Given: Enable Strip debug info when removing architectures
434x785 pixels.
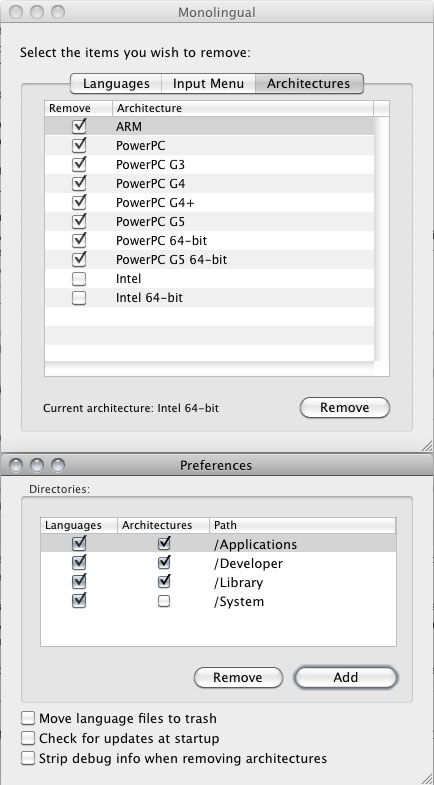Looking at the screenshot, I should pyautogui.click(x=28, y=758).
